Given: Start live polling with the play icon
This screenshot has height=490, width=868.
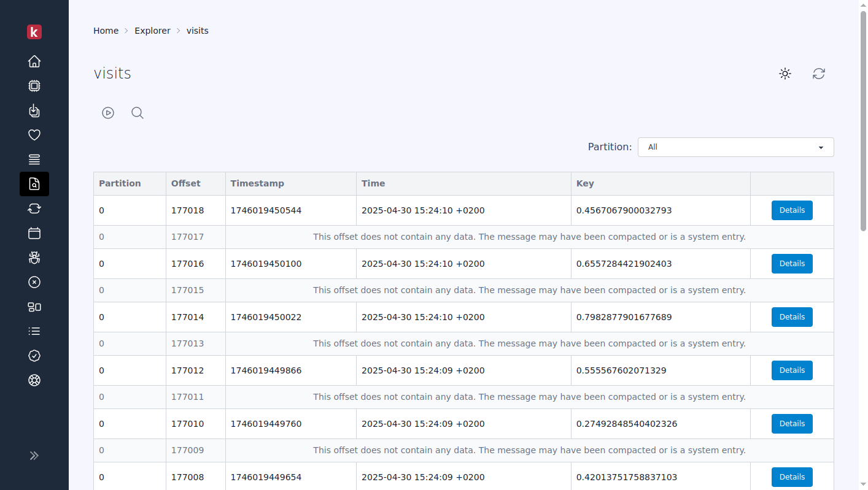Looking at the screenshot, I should [x=108, y=113].
